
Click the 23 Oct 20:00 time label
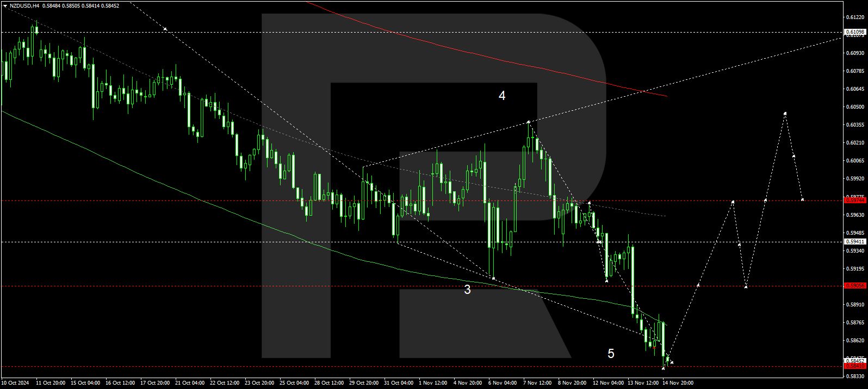coord(259,383)
